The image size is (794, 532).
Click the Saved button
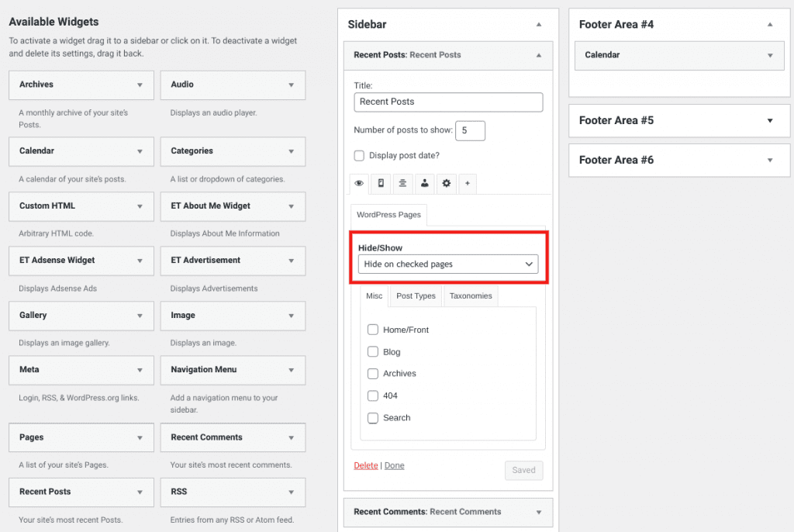point(523,470)
